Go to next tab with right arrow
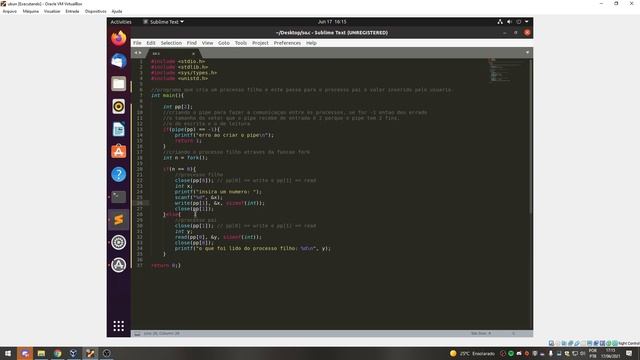This screenshot has width=640, height=360. [140, 53]
